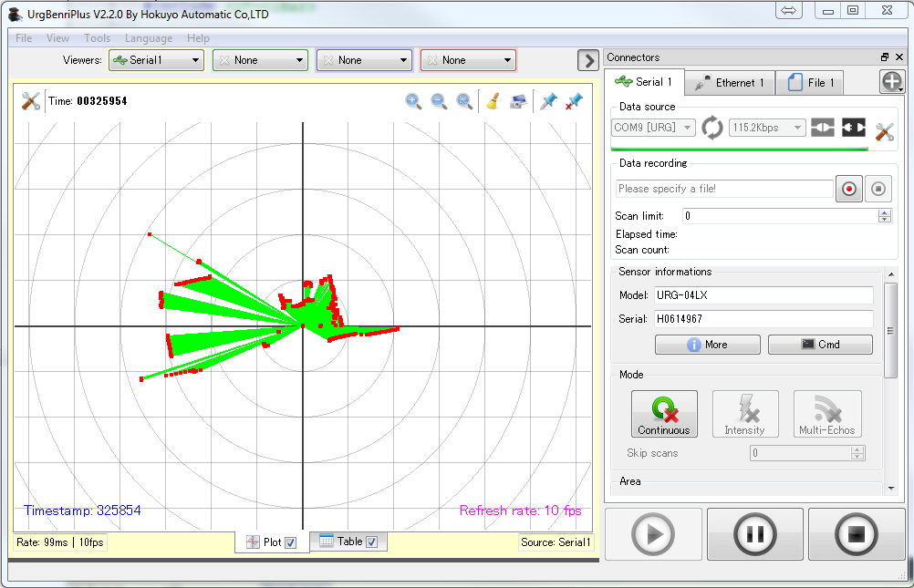Refresh the COM port list

[x=711, y=128]
